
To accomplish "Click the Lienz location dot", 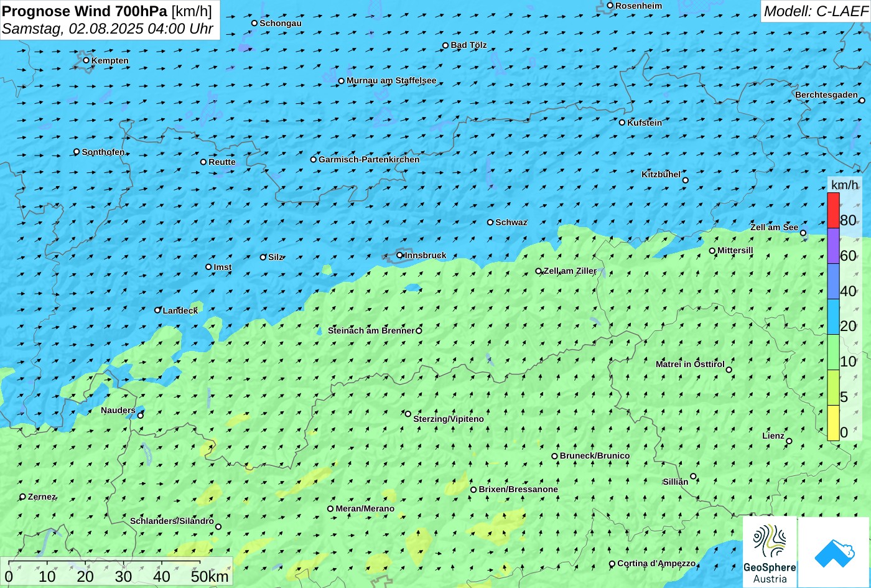I will coord(789,441).
